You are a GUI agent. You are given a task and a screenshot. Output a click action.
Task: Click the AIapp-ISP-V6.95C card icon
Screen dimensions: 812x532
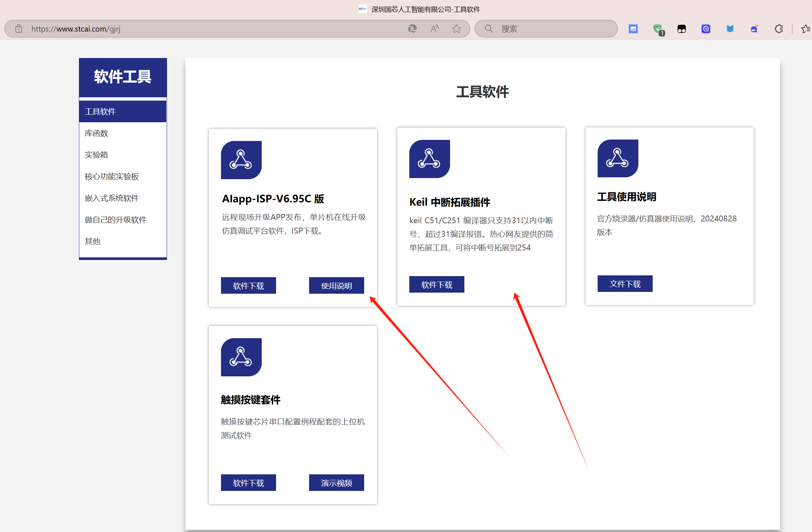[x=241, y=160]
